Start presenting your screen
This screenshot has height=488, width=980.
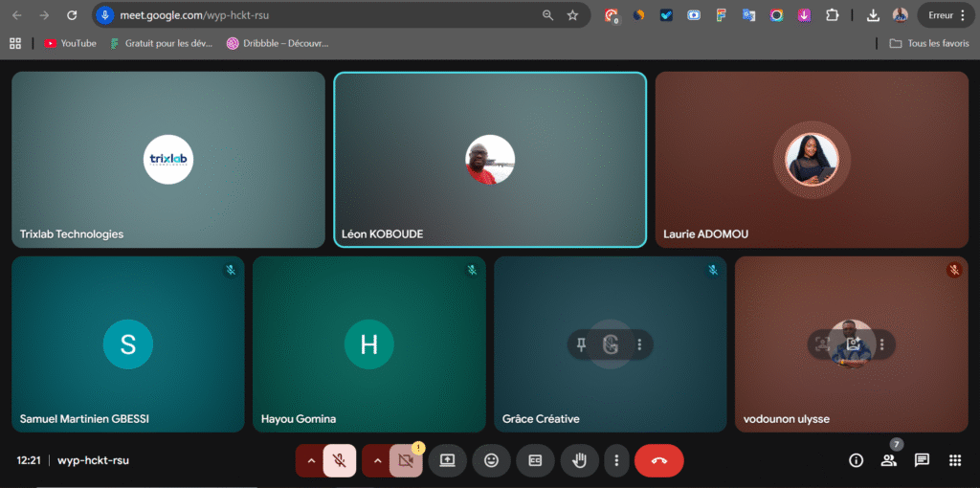[447, 460]
